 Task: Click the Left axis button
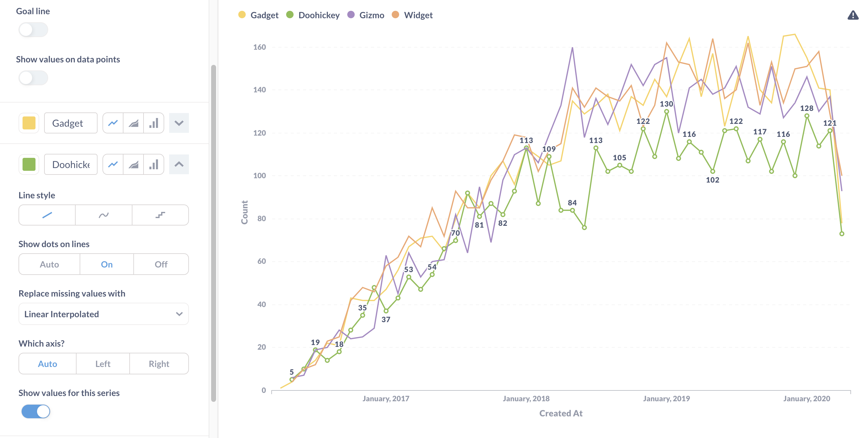tap(103, 364)
